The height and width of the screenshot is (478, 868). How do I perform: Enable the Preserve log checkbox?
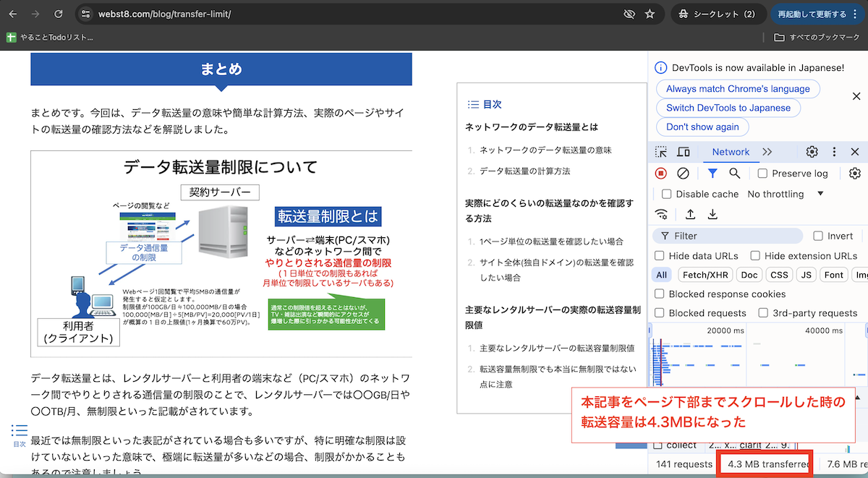click(x=761, y=174)
